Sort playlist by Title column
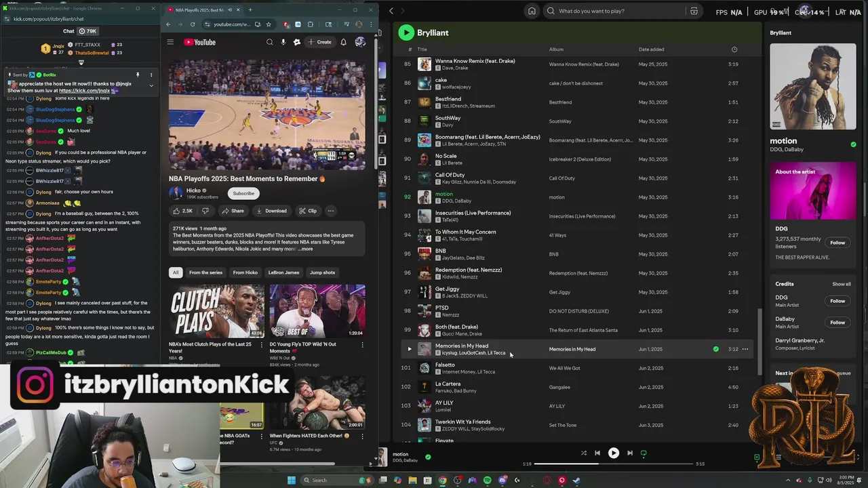The image size is (868, 488). pyautogui.click(x=422, y=49)
